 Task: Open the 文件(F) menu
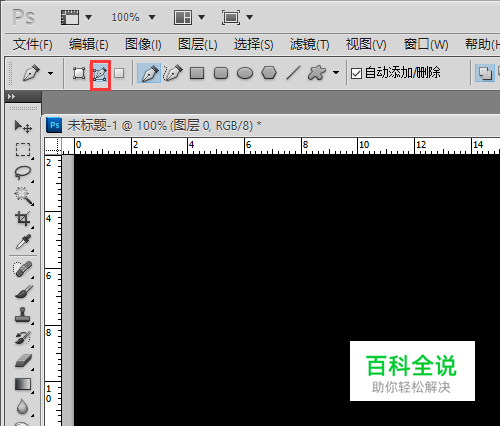coord(33,44)
